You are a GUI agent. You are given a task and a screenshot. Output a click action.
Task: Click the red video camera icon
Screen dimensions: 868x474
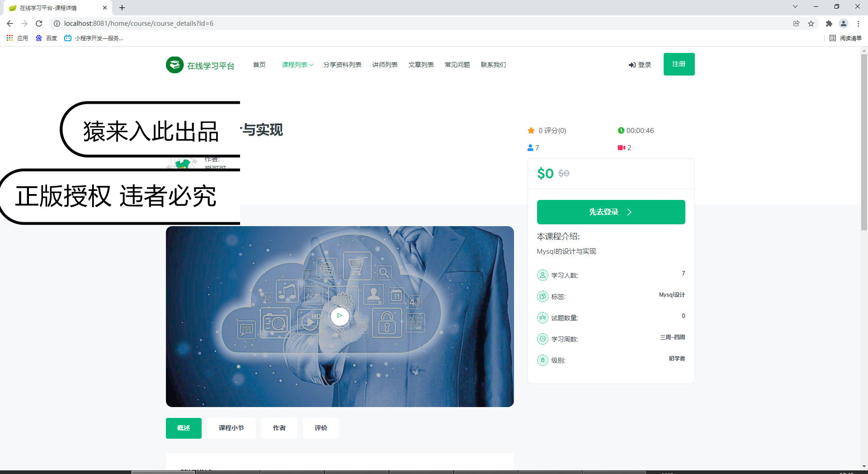[x=622, y=147]
